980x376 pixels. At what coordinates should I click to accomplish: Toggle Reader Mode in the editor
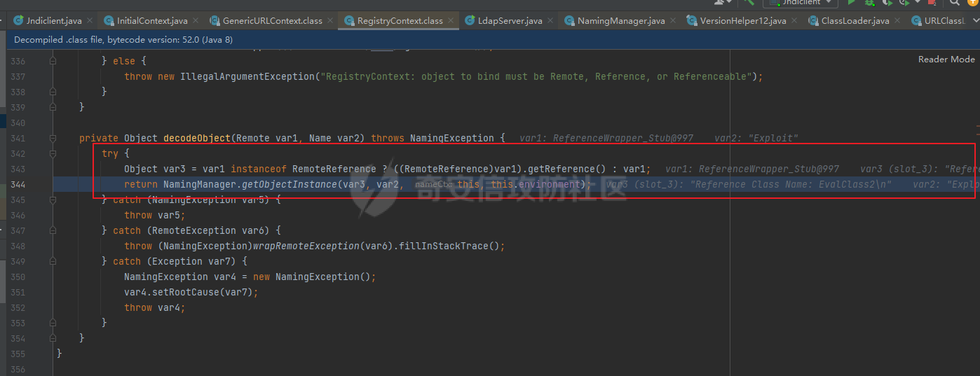[946, 60]
